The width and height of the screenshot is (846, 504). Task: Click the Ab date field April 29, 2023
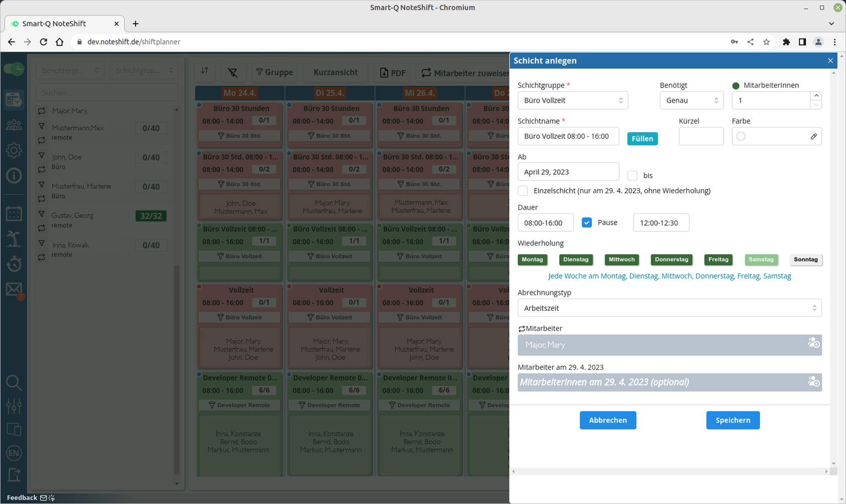point(568,172)
